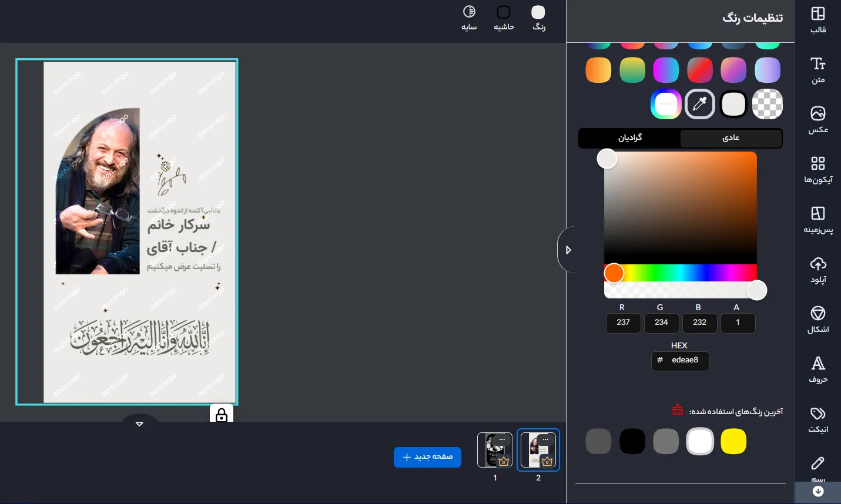This screenshot has height=504, width=841.
Task: Select page 1 thumbnail
Action: point(495,450)
